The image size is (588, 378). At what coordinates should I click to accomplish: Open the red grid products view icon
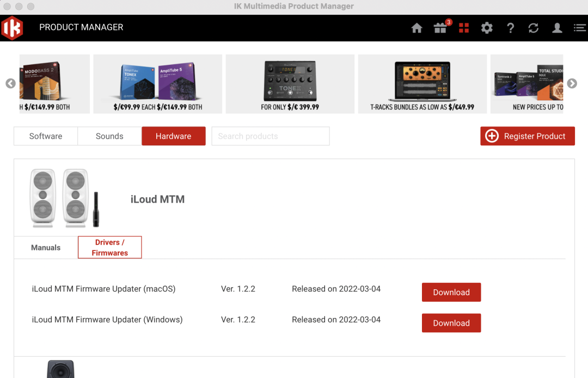[464, 28]
